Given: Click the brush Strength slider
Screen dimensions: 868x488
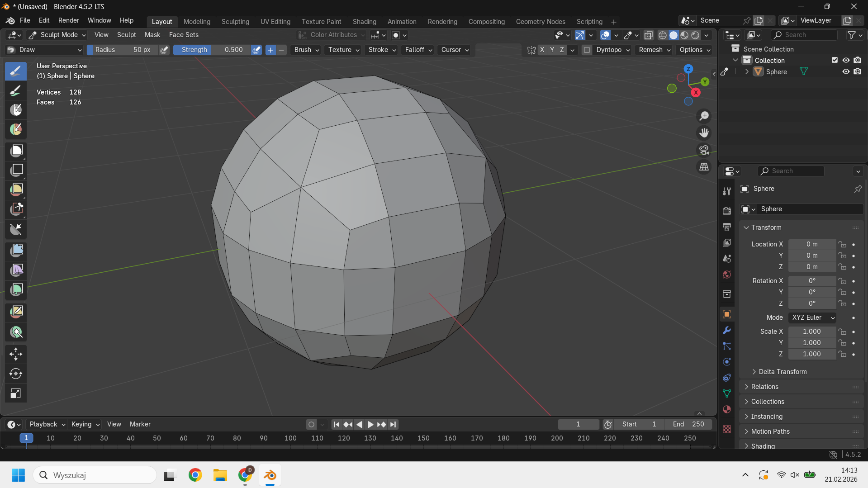Looking at the screenshot, I should [x=212, y=50].
